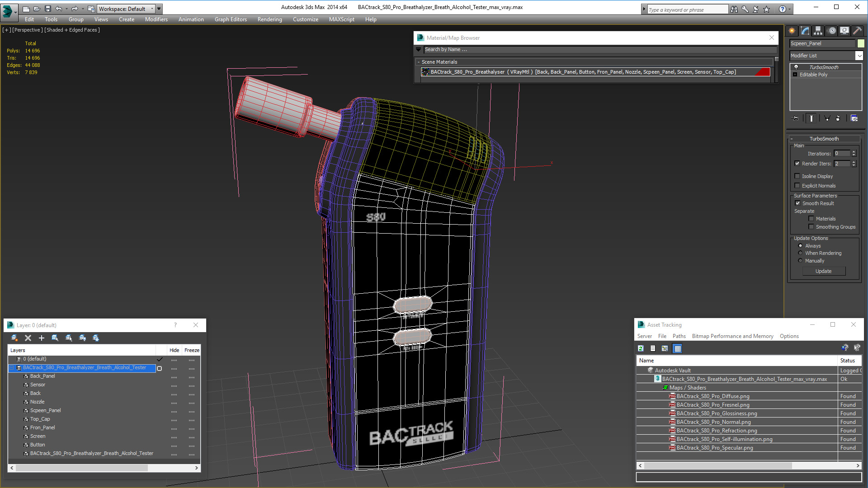868x488 pixels.
Task: Switch to the Create command panel tab
Action: (792, 31)
